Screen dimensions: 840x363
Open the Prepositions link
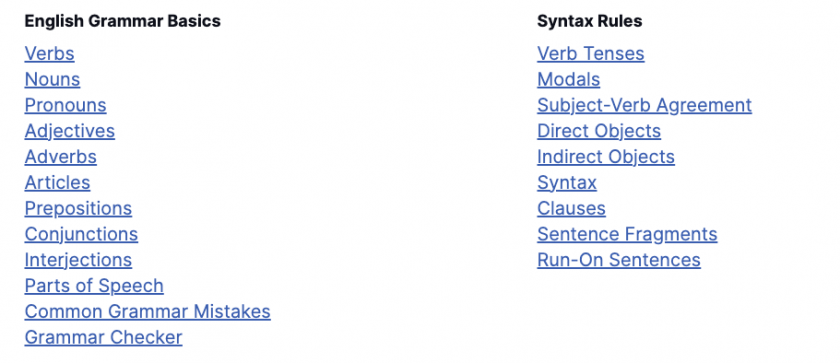coord(78,208)
